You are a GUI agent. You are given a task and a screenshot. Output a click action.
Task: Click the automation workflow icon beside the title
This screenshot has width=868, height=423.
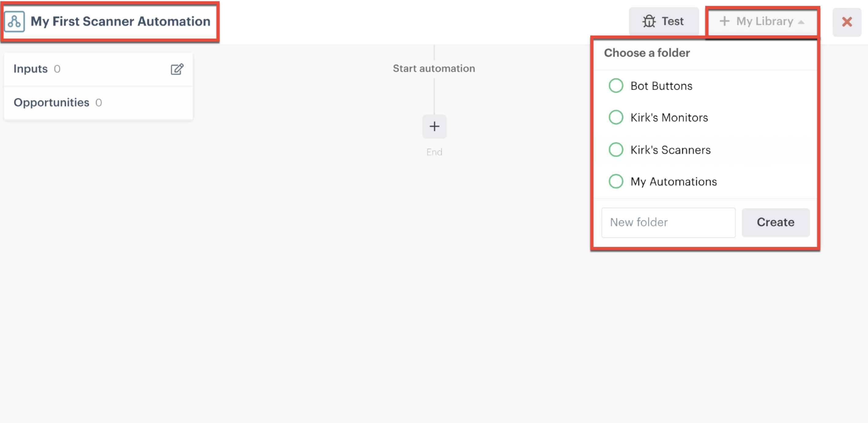click(x=14, y=22)
